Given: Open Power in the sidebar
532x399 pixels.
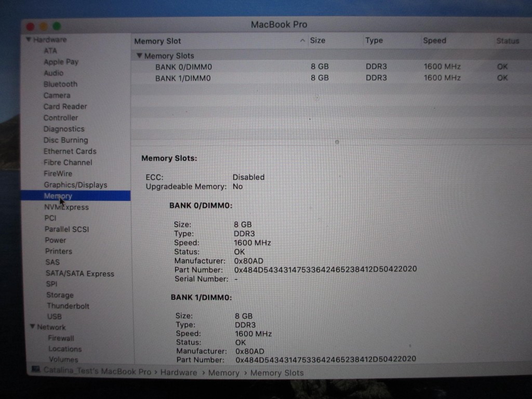Looking at the screenshot, I should point(56,240).
